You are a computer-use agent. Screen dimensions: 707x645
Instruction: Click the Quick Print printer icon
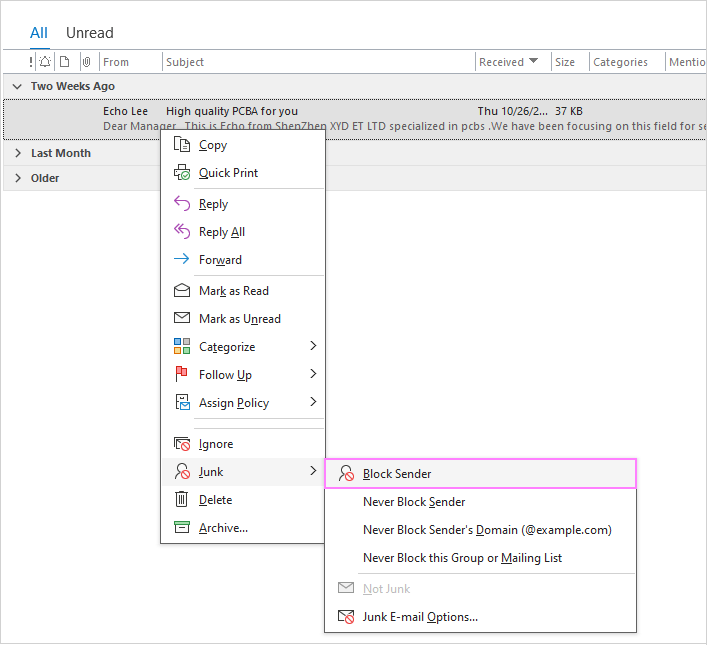(x=182, y=173)
